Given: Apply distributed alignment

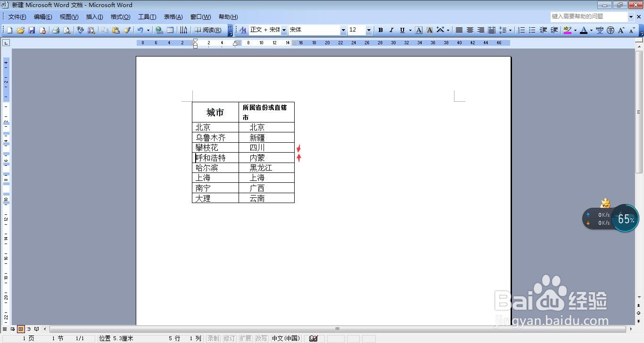Looking at the screenshot, I should (492, 30).
